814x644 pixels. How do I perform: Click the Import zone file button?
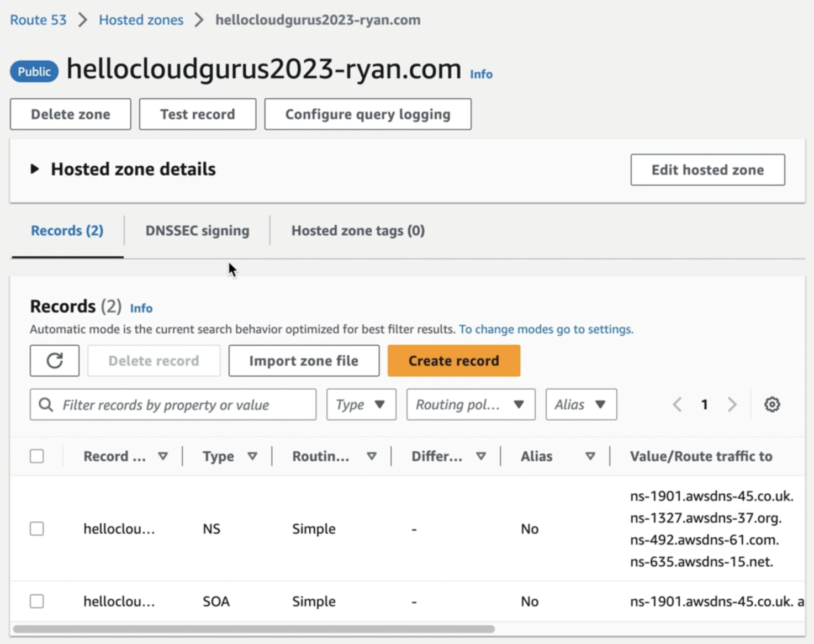pyautogui.click(x=304, y=361)
